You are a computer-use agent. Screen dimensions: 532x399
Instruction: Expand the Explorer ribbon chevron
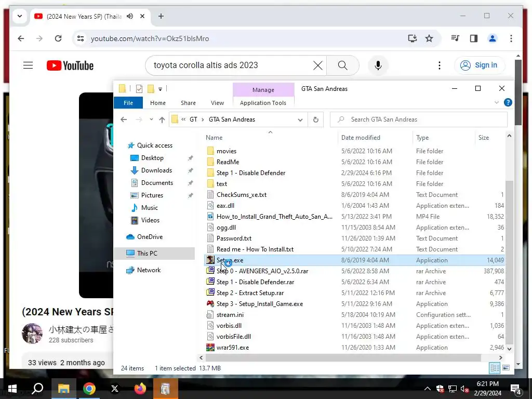click(496, 102)
